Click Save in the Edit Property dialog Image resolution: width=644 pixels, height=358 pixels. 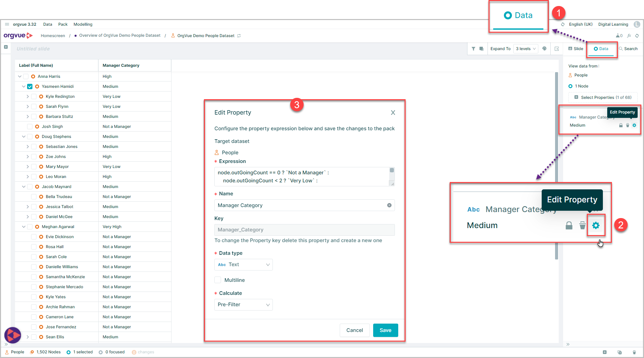(x=386, y=330)
